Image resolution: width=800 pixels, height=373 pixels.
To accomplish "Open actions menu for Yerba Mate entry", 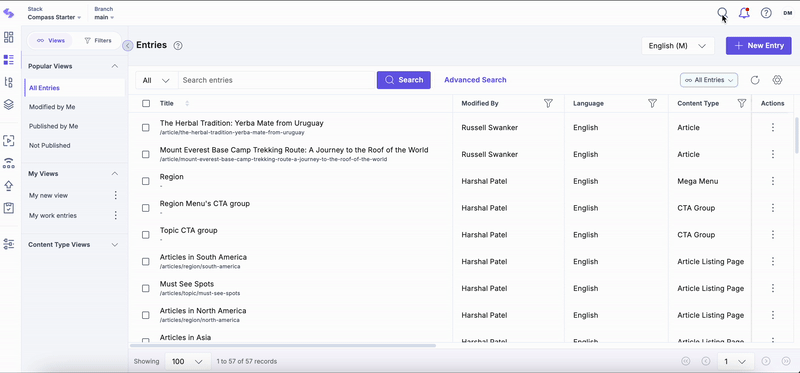I will [772, 128].
